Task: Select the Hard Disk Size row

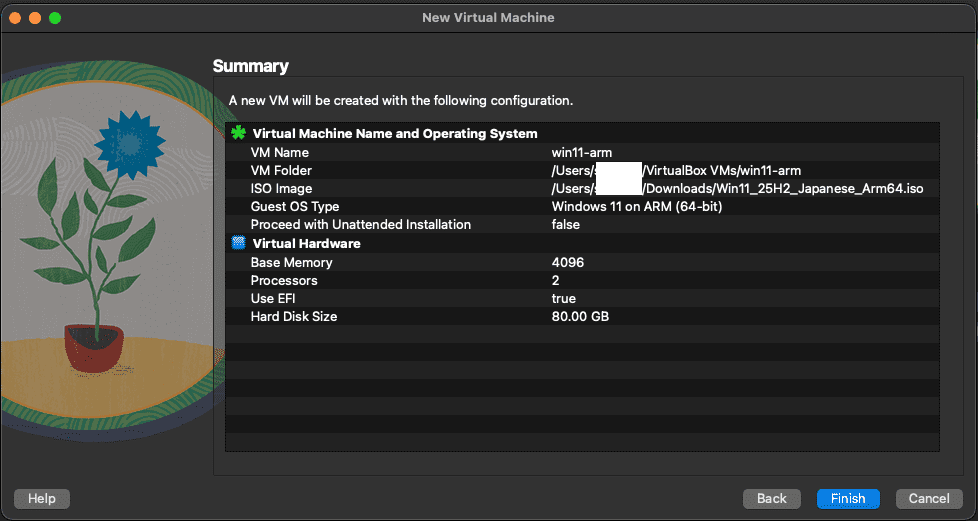Action: (x=293, y=316)
